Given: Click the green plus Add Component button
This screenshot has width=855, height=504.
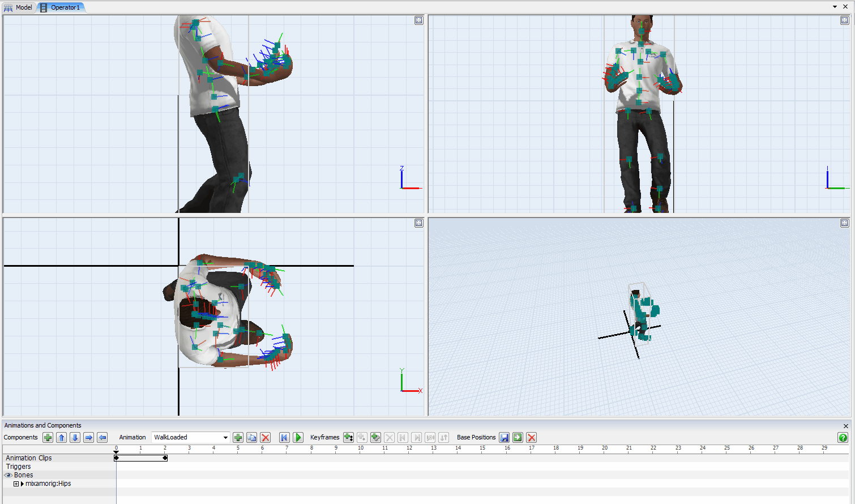Looking at the screenshot, I should click(x=48, y=437).
